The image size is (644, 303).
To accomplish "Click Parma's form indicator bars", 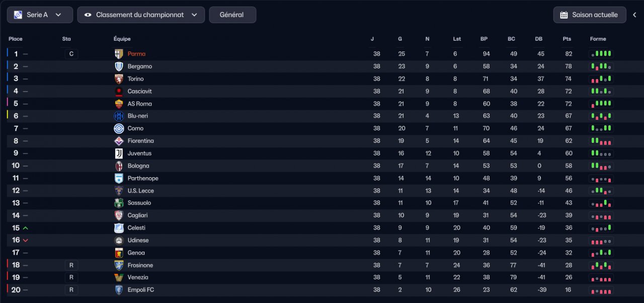I will coord(602,54).
